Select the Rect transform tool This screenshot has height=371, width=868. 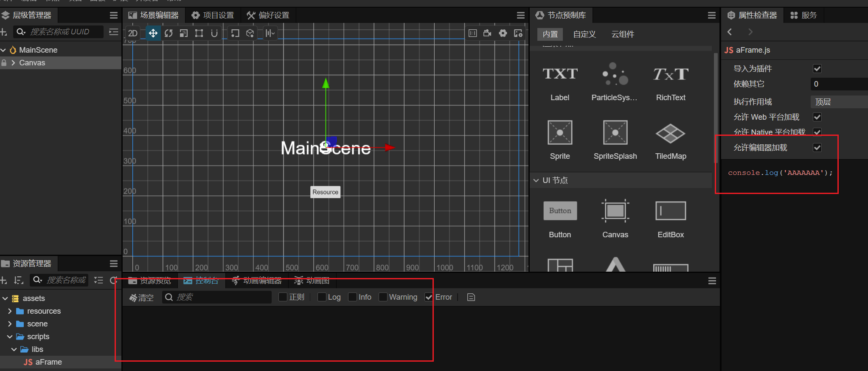point(199,33)
